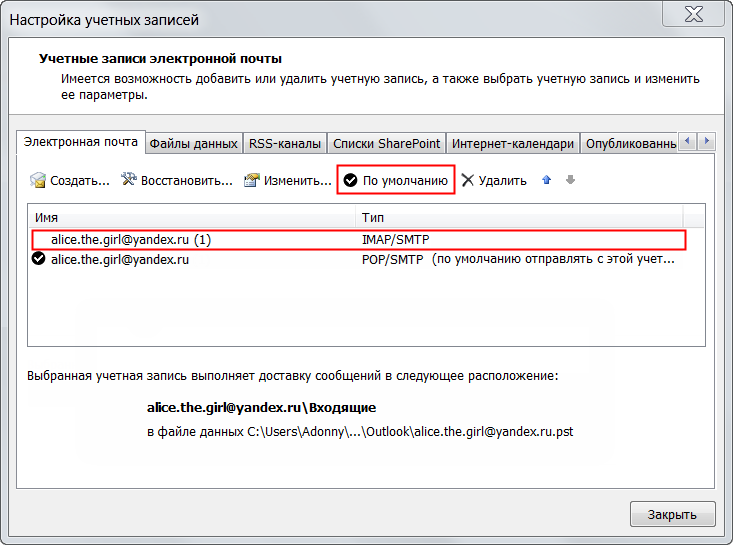This screenshot has height=545, width=733.
Task: Click the Изменить account icon
Action: click(x=252, y=181)
